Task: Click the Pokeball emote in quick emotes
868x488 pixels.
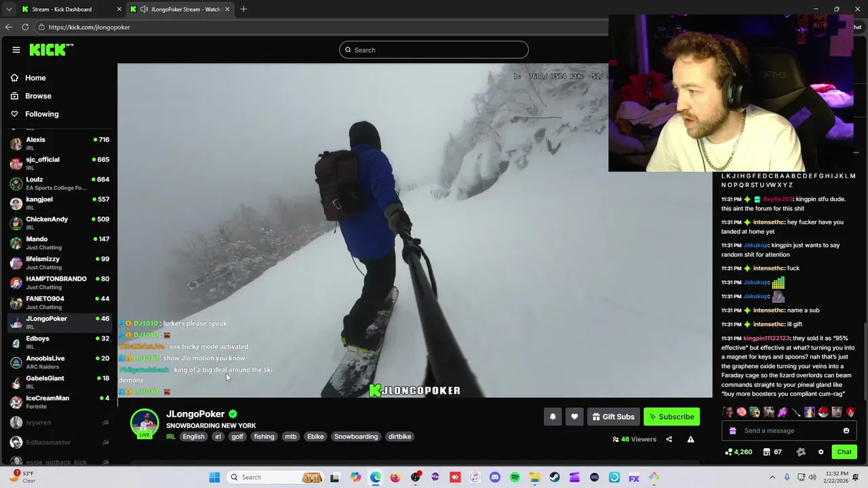Action: pyautogui.click(x=823, y=412)
